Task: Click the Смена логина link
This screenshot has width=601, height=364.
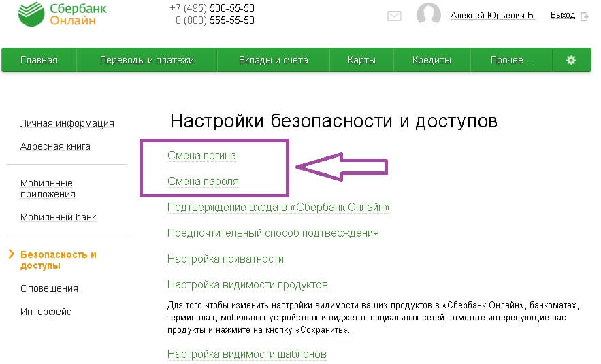Action: [x=201, y=156]
